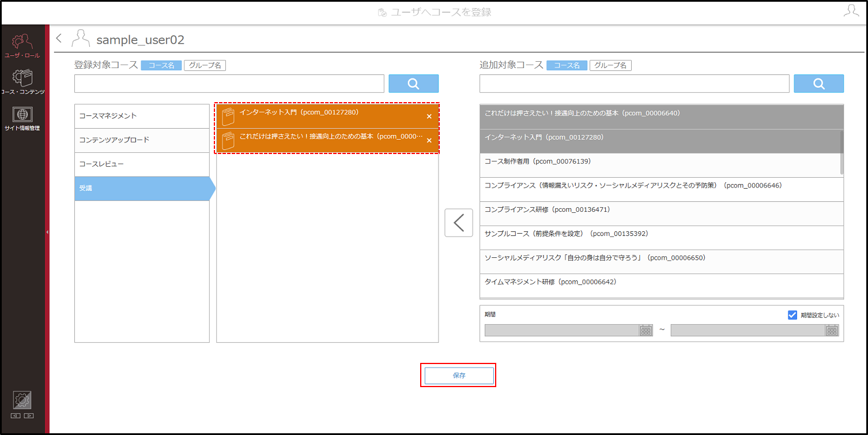Open the end date calendar icon
Viewport: 868px width, 435px height.
click(832, 330)
